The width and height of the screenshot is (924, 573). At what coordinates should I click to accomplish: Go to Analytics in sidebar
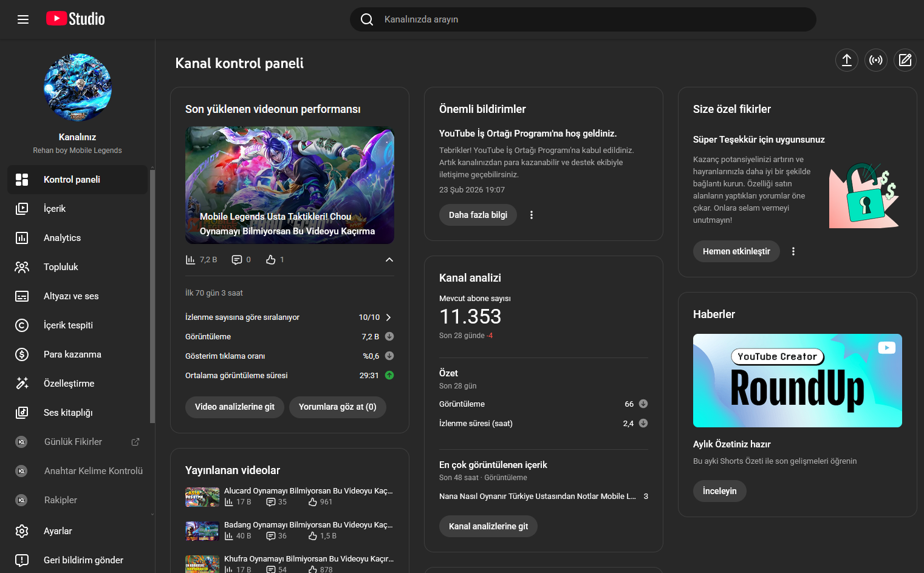pyautogui.click(x=77, y=238)
